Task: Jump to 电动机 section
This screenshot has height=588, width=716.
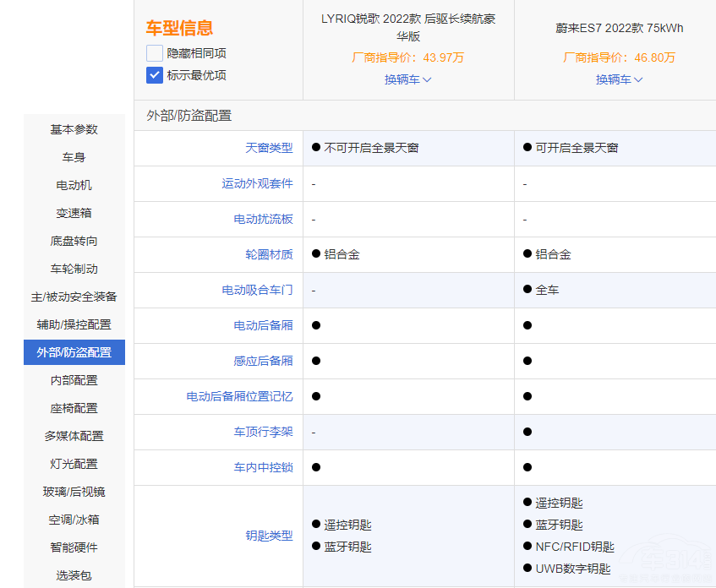Action: (74, 185)
